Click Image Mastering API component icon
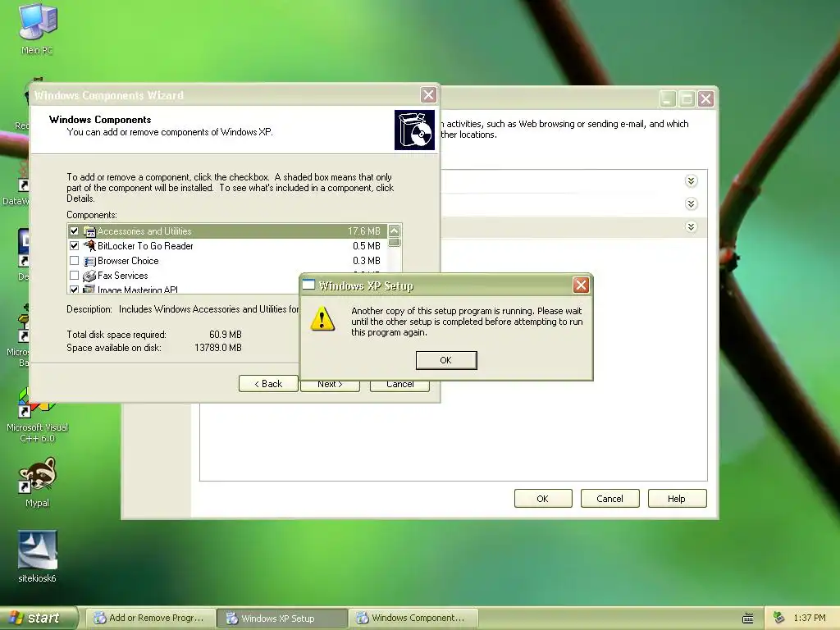This screenshot has width=840, height=630. tap(89, 290)
